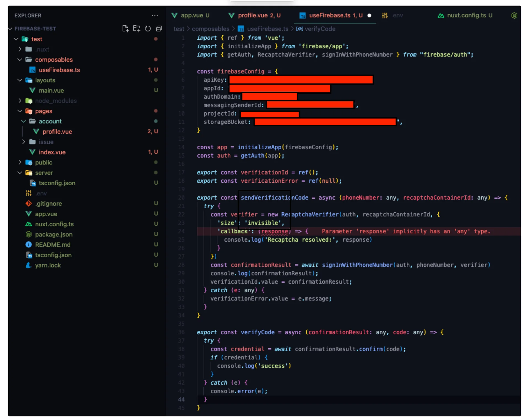Screen dimensions: 529x420
Task: Click line number 44 in the gutter
Action: click(x=181, y=399)
